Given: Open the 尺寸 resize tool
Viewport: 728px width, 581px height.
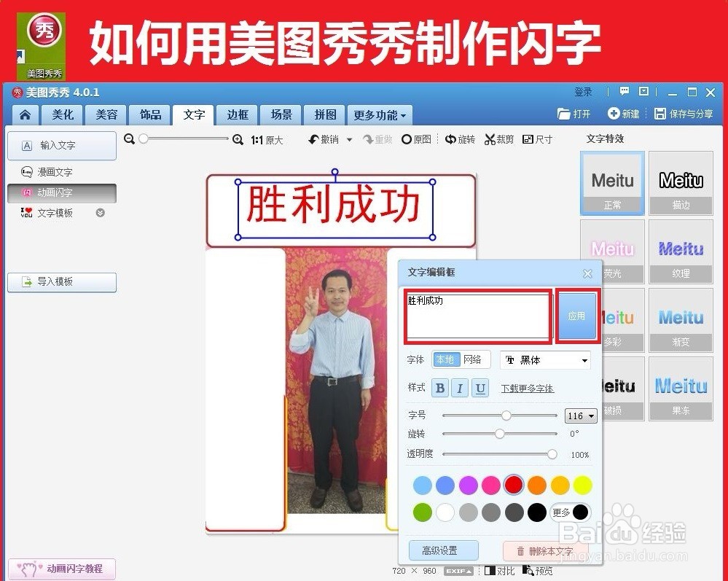Looking at the screenshot, I should coord(538,139).
